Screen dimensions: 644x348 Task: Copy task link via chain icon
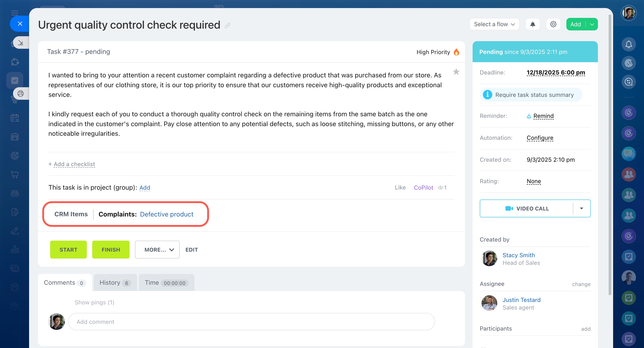click(227, 25)
